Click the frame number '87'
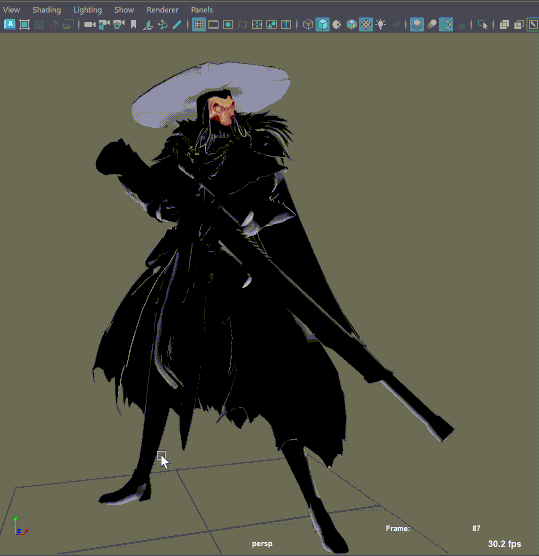539x556 pixels. [x=476, y=528]
